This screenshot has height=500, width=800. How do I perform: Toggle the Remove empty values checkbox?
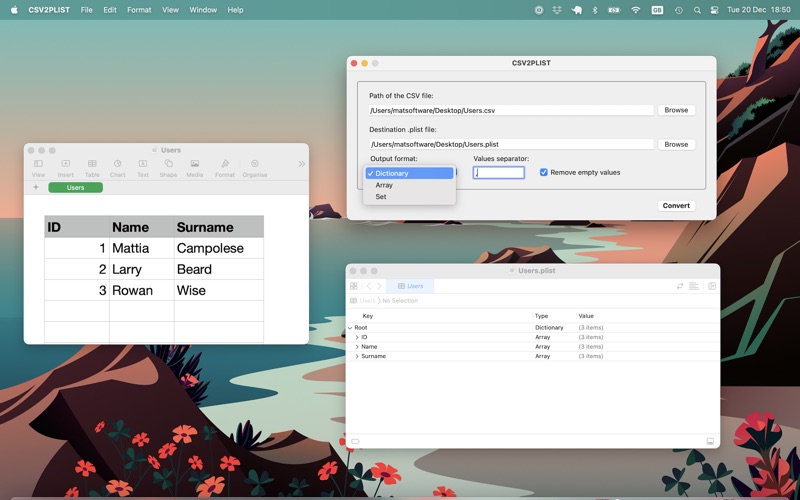pos(543,172)
